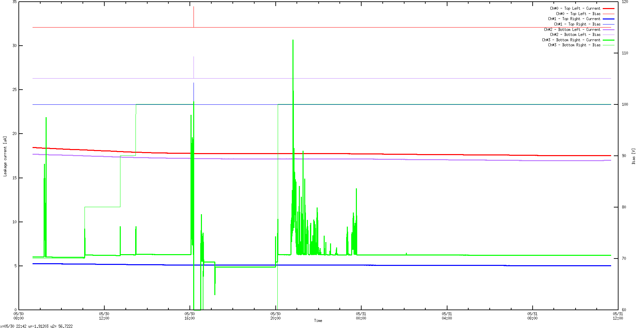The height and width of the screenshot is (328, 644).
Task: Click the coordinate readout x=05/30 22:42
Action: (13, 326)
